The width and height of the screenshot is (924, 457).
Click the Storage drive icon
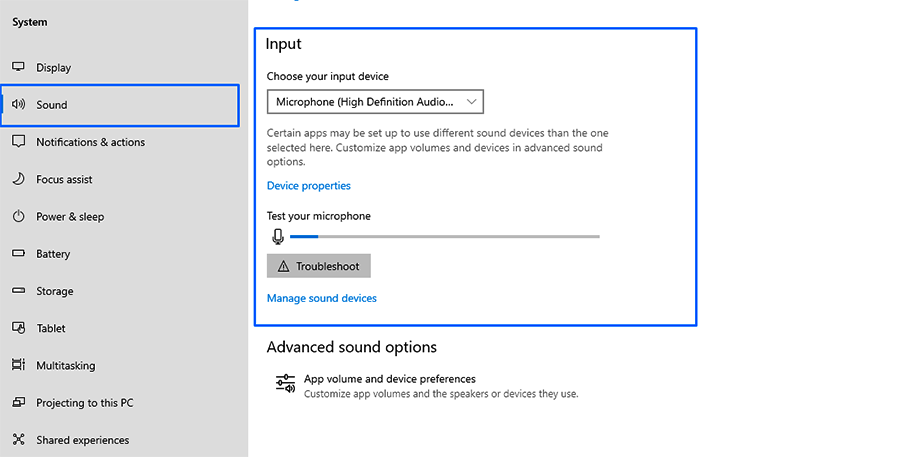click(x=19, y=290)
